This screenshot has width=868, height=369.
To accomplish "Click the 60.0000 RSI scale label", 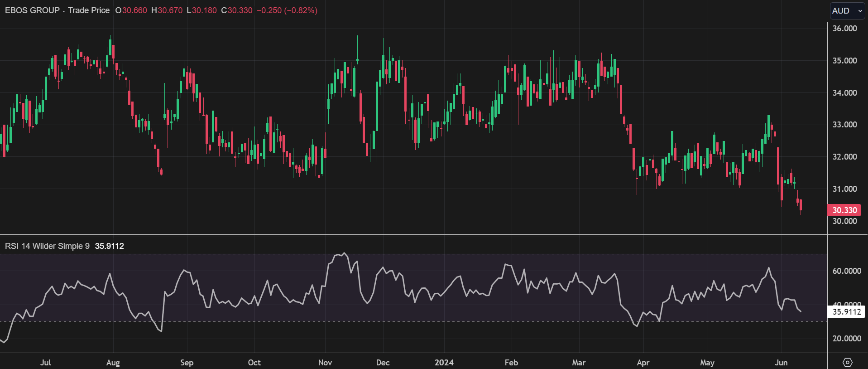I will pyautogui.click(x=846, y=271).
